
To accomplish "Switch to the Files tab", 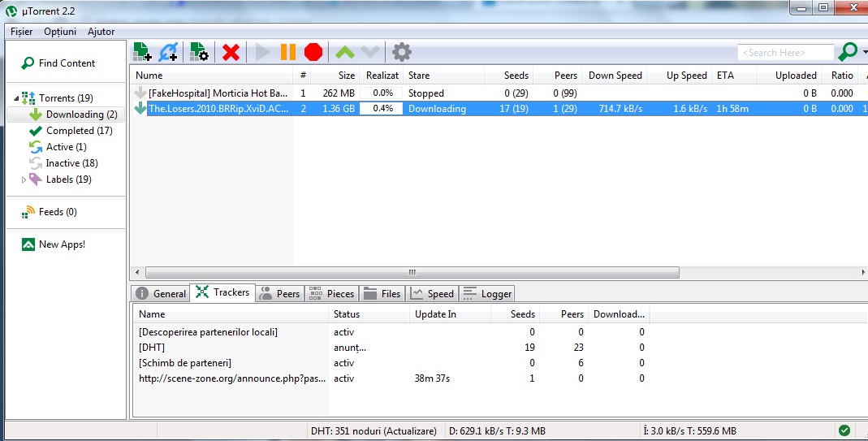I will (382, 294).
